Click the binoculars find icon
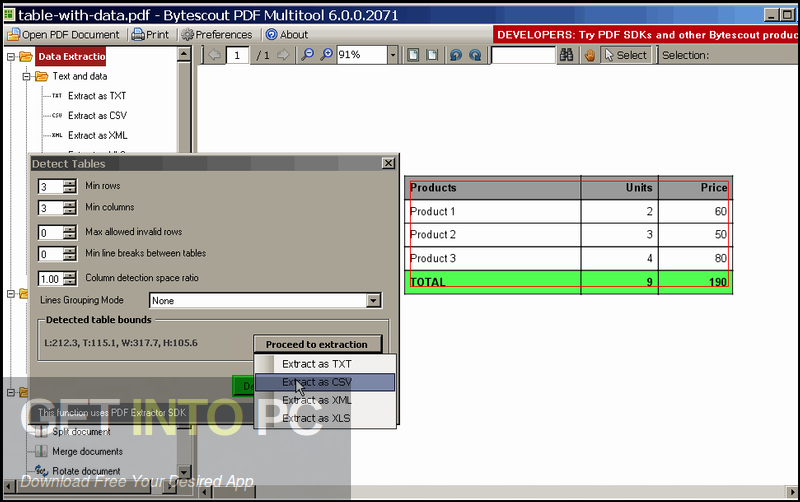The height and width of the screenshot is (502, 800). (x=566, y=55)
